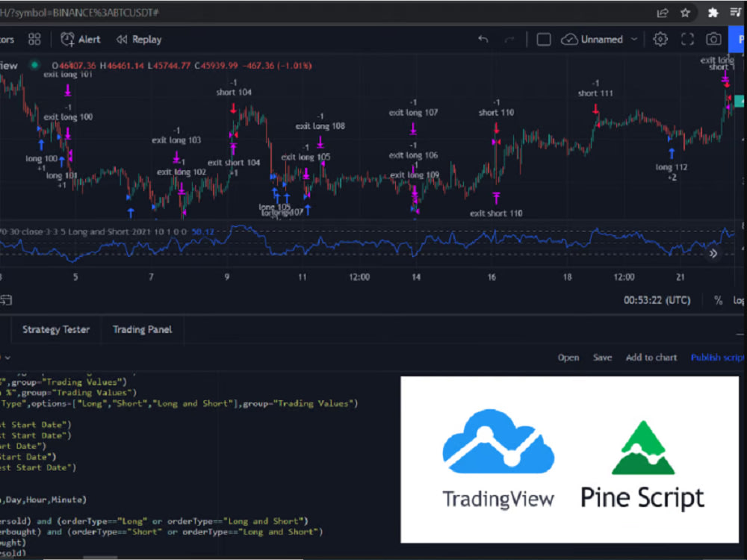Open the Trading Panel tab
The height and width of the screenshot is (560, 747).
142,329
